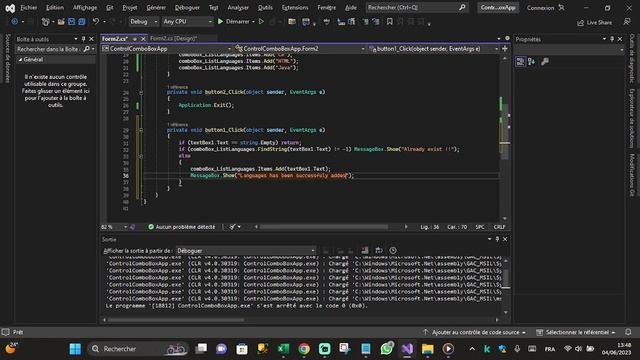This screenshot has height=360, width=640.
Task: Open the ControlComboBoxApp.Form2 class dropdown
Action: (x=300, y=49)
